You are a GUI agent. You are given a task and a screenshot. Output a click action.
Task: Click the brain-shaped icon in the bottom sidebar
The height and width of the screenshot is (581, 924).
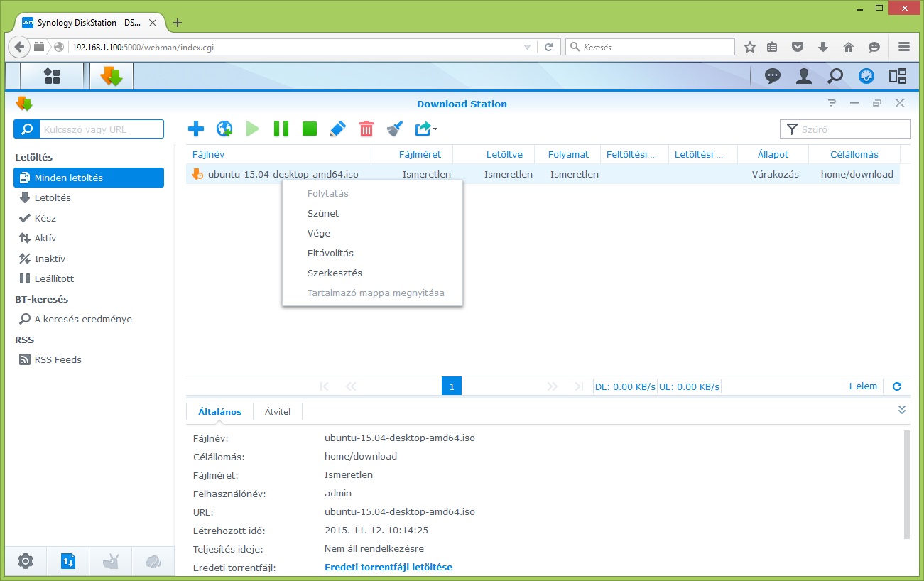click(153, 561)
